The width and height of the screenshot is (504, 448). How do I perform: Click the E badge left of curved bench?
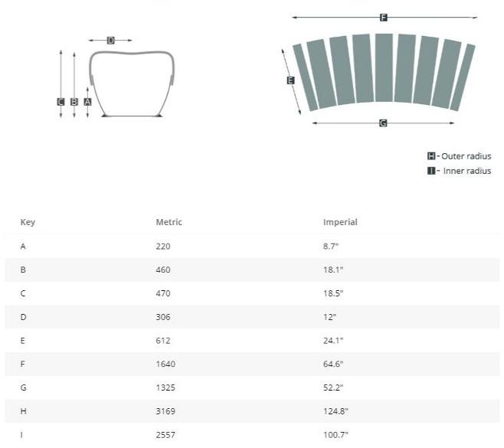coord(290,80)
